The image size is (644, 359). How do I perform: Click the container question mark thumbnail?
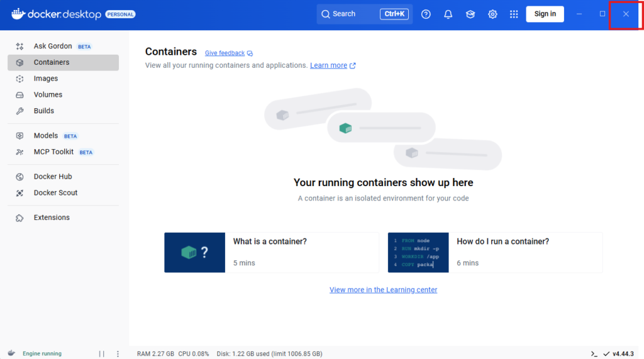(195, 253)
